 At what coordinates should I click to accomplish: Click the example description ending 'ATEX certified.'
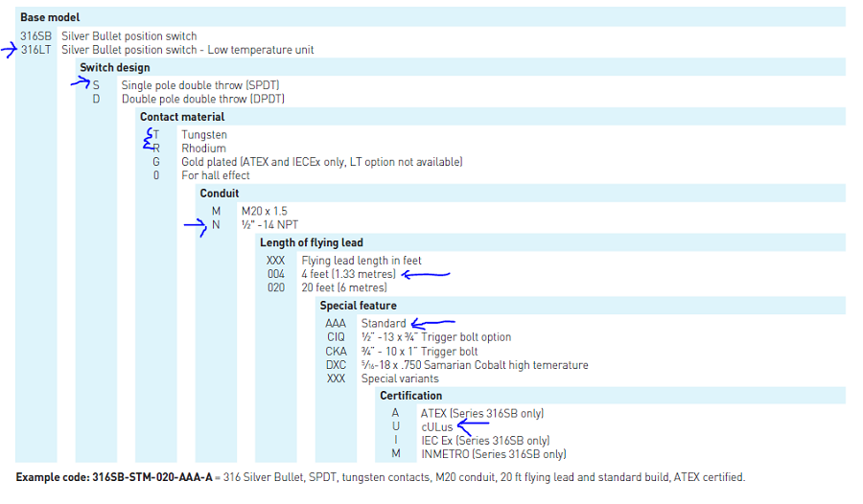click(484, 477)
